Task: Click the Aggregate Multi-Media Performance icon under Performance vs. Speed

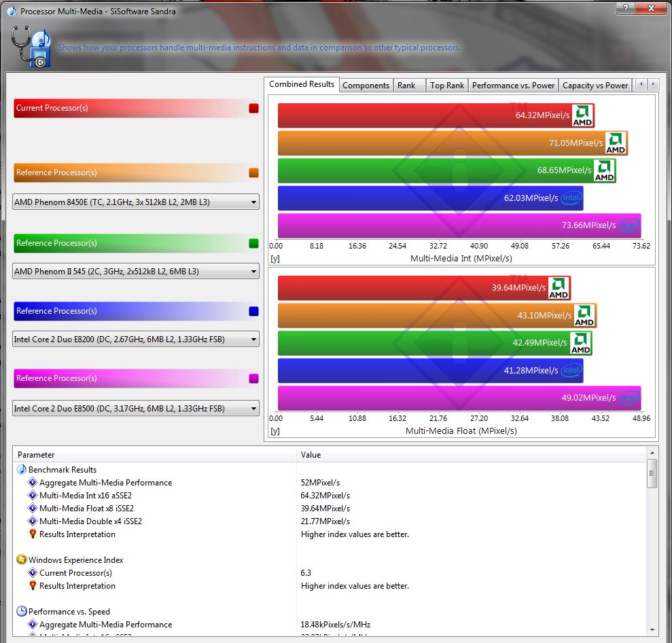Action: 33,624
